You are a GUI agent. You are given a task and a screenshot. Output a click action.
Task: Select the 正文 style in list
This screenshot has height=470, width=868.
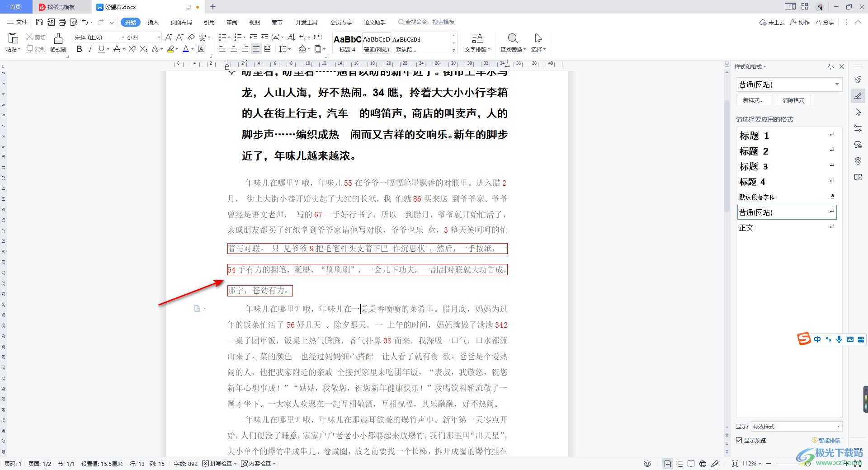point(787,228)
